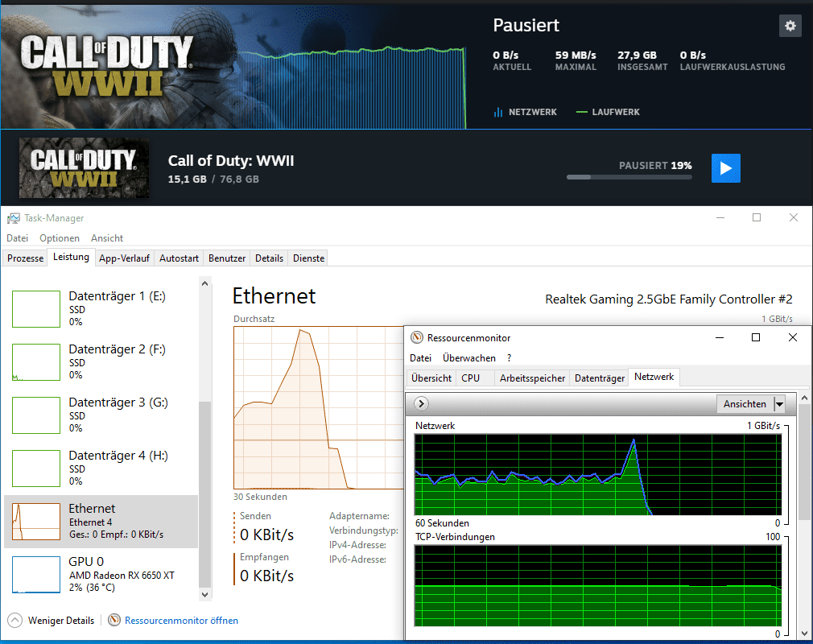
Task: Switch to the Prozesse tab
Action: tap(25, 258)
